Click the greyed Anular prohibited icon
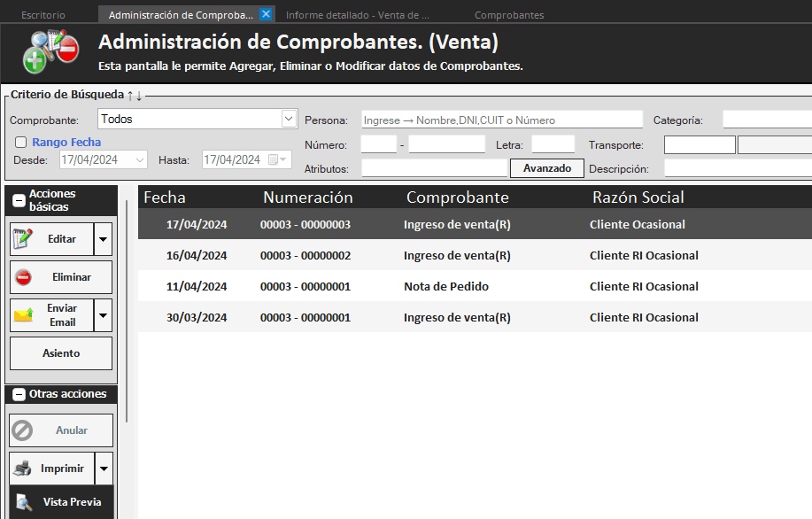This screenshot has height=519, width=812. pos(24,430)
